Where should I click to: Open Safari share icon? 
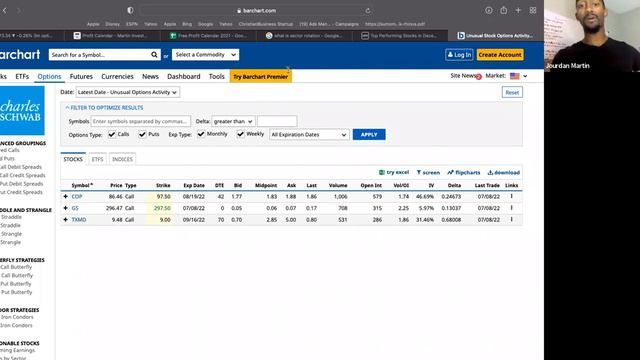point(504,11)
